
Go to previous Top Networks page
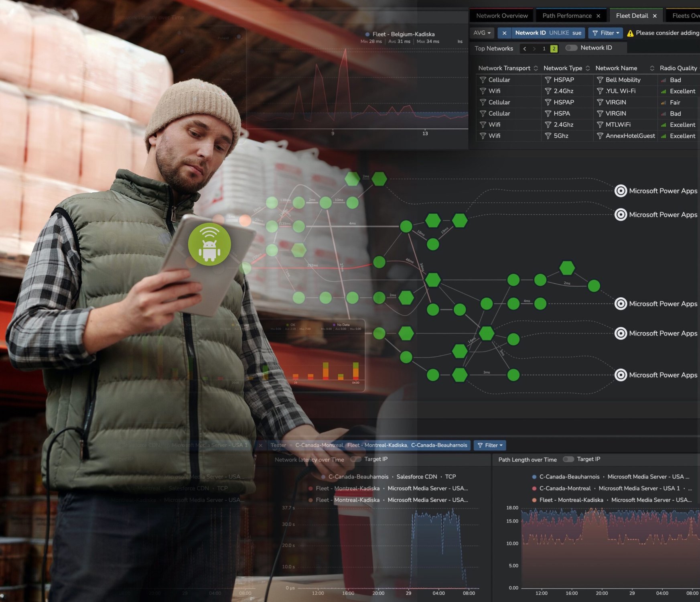coord(524,49)
